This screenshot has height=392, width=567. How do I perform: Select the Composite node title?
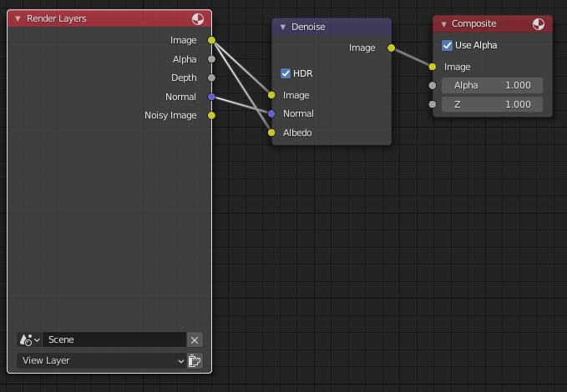(x=473, y=24)
